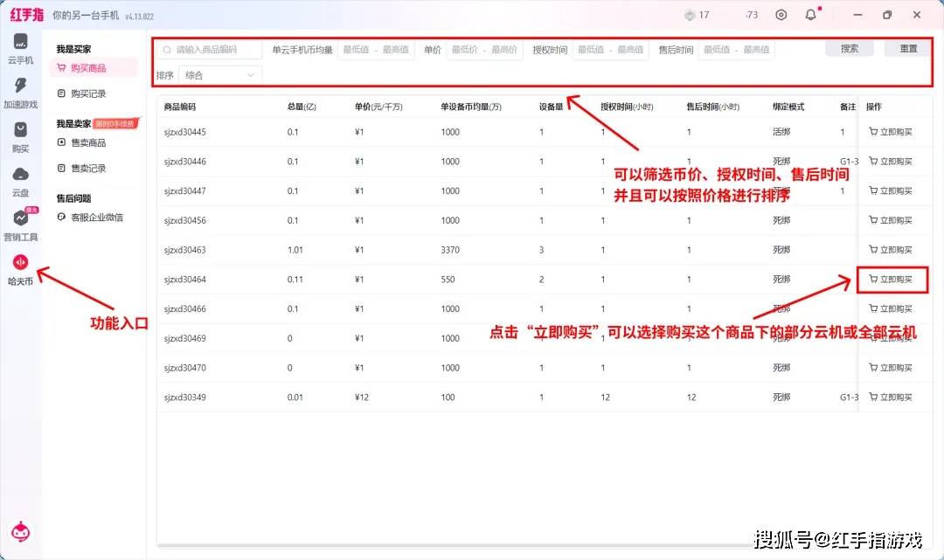Viewport: 944px width, 560px height.
Task: Click the 1.01 total amount cell
Action: pyautogui.click(x=295, y=250)
